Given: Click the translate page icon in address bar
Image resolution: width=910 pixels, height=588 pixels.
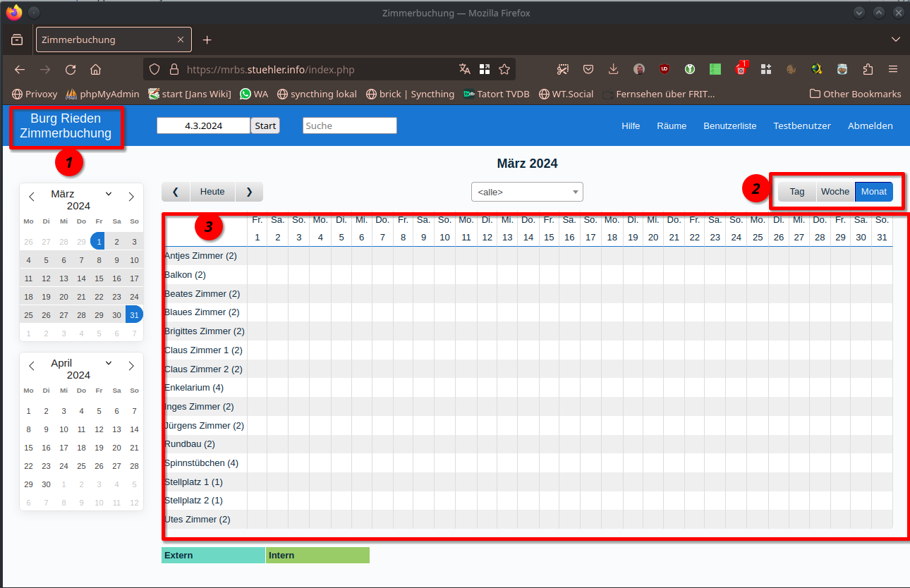Looking at the screenshot, I should click(464, 69).
